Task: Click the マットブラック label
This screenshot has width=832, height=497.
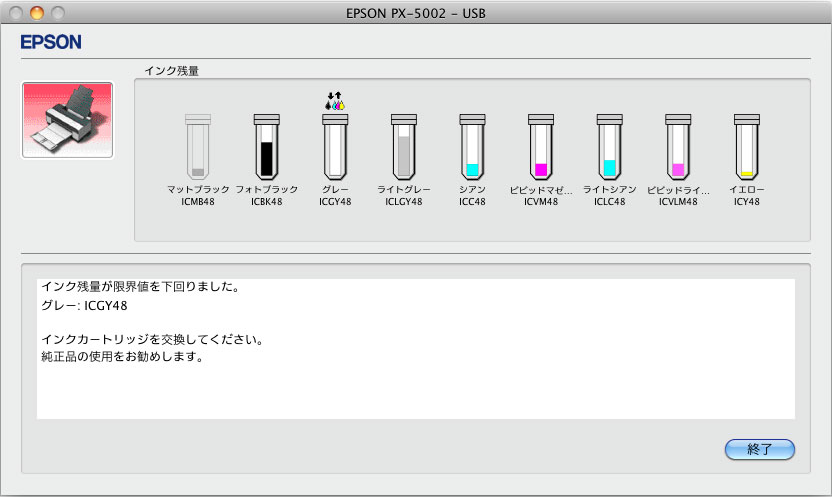Action: (198, 189)
